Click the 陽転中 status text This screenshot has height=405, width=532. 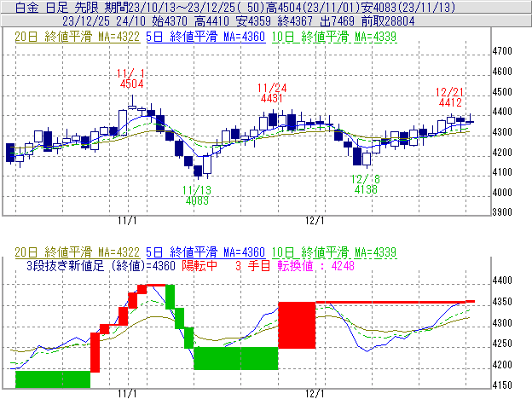pyautogui.click(x=199, y=265)
